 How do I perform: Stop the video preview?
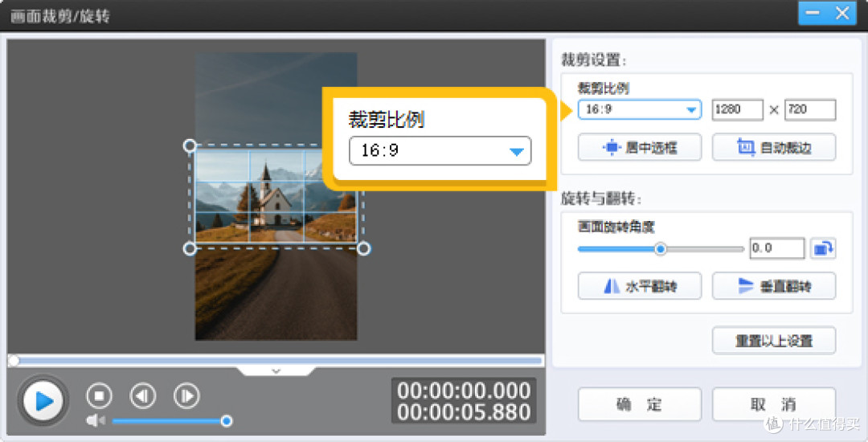(99, 395)
